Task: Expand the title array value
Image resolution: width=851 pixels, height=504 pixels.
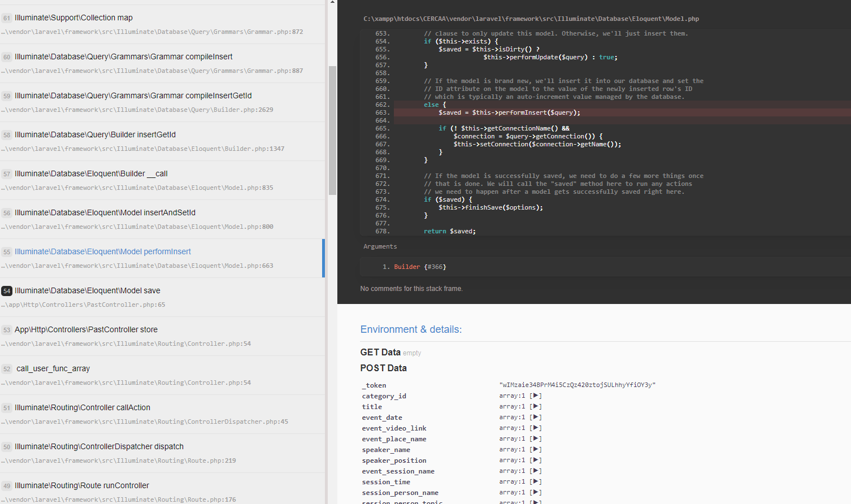Action: [x=536, y=407]
